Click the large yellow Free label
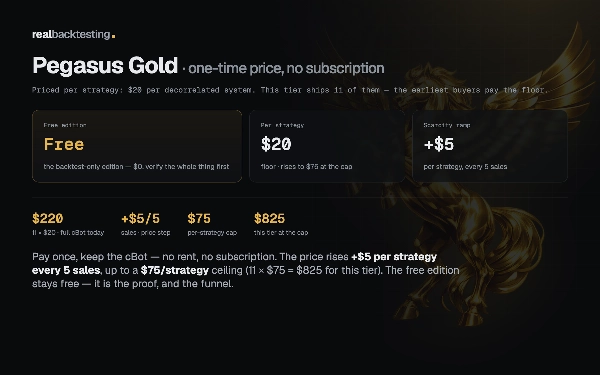 coord(64,144)
